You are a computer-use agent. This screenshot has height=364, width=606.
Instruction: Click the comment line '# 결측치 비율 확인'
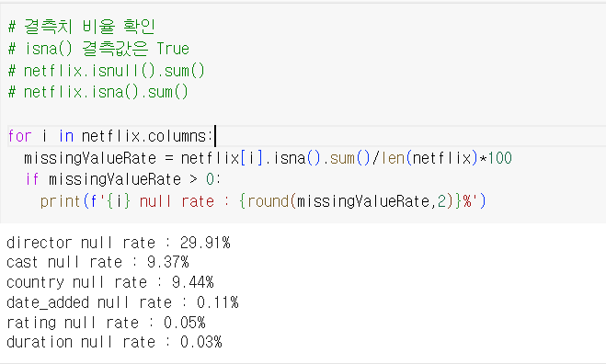point(82,27)
